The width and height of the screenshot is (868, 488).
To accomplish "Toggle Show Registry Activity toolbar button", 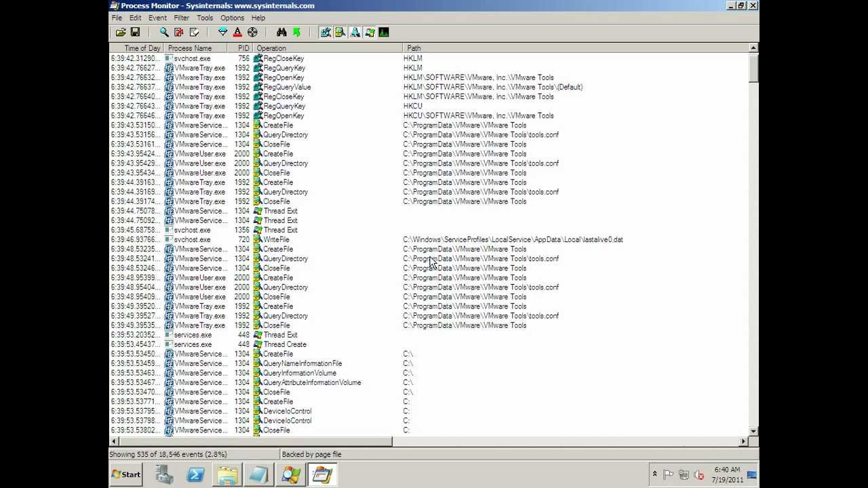I will click(325, 32).
